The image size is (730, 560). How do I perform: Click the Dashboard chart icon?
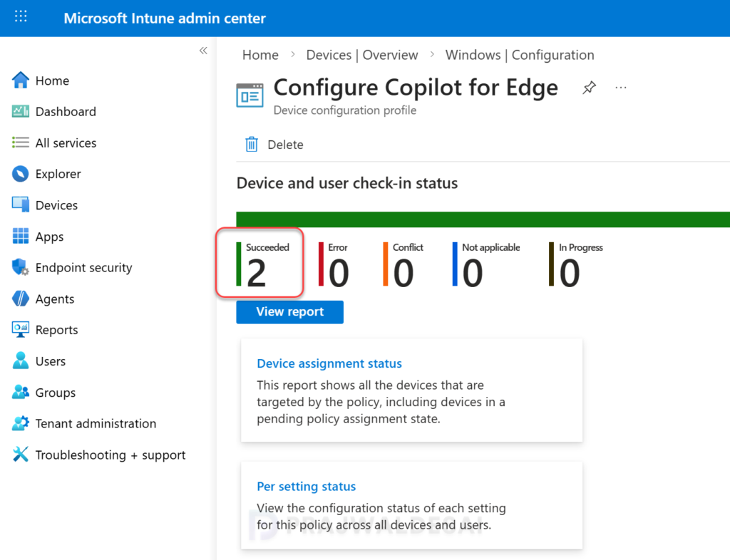coord(21,111)
